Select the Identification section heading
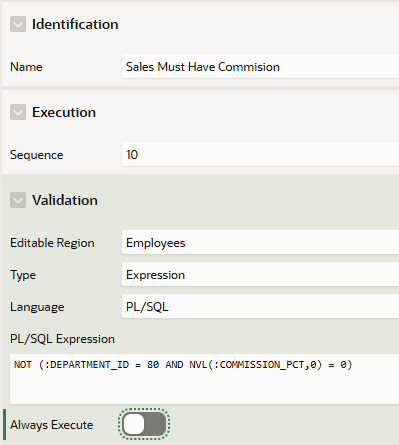Screen dimensions: 399x445 (75, 24)
